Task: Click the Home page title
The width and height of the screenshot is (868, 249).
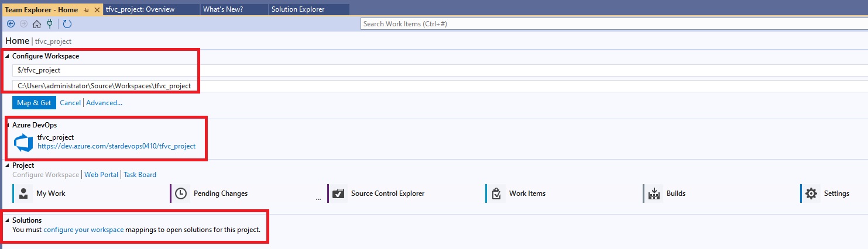Action: point(17,41)
